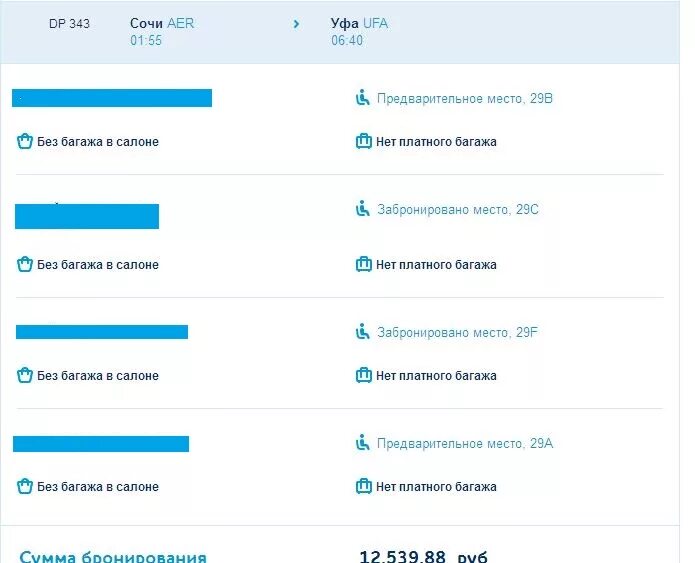
Task: Click 'Нет платного багажа' for seat 29A passenger
Action: coord(436,487)
